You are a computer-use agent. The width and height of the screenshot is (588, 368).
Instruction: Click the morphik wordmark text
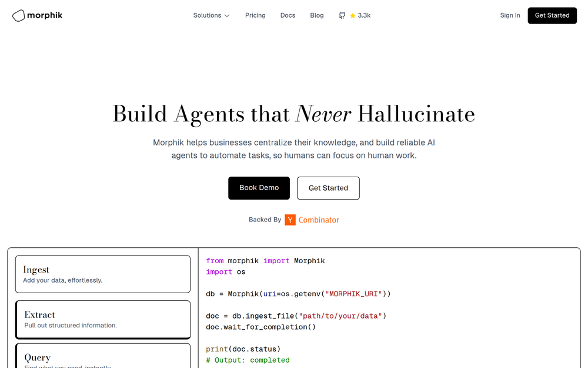(x=45, y=15)
